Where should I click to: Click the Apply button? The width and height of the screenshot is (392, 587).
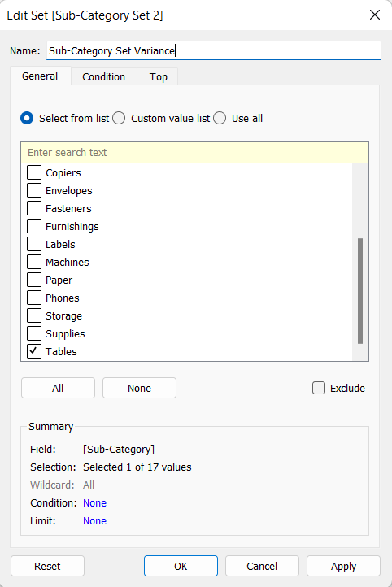(x=343, y=566)
